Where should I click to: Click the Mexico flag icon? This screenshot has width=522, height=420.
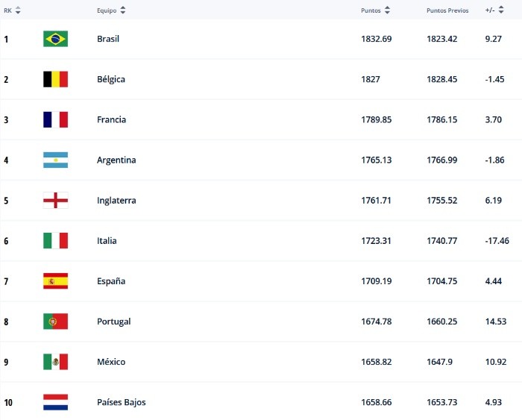tap(55, 362)
